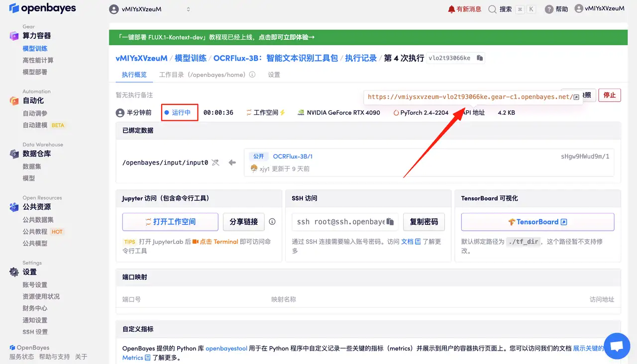Image resolution: width=637 pixels, height=364 pixels.
Task: Click the 搜索 search box
Action: (512, 9)
